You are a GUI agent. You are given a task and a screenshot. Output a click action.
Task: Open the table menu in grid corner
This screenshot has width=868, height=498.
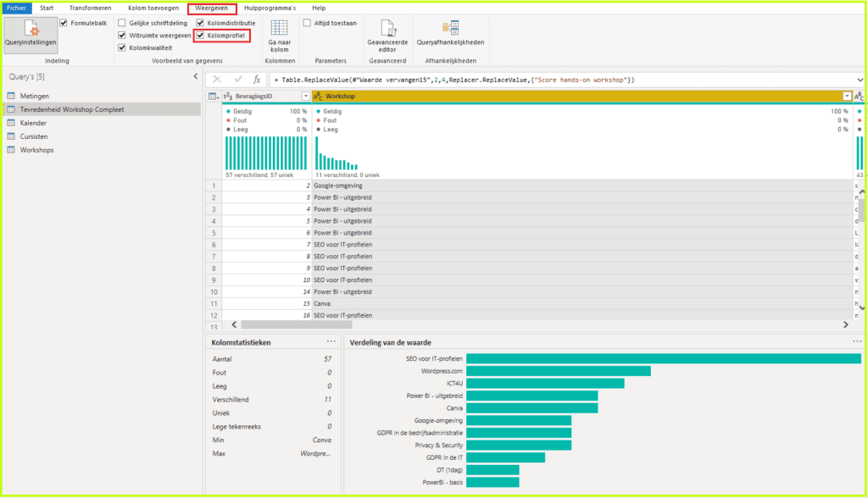tap(213, 97)
